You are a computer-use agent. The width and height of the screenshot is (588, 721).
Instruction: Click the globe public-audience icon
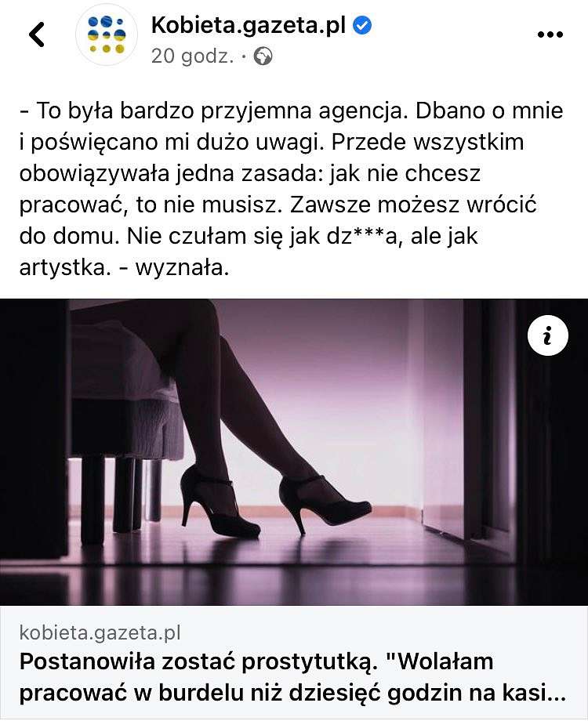263,56
